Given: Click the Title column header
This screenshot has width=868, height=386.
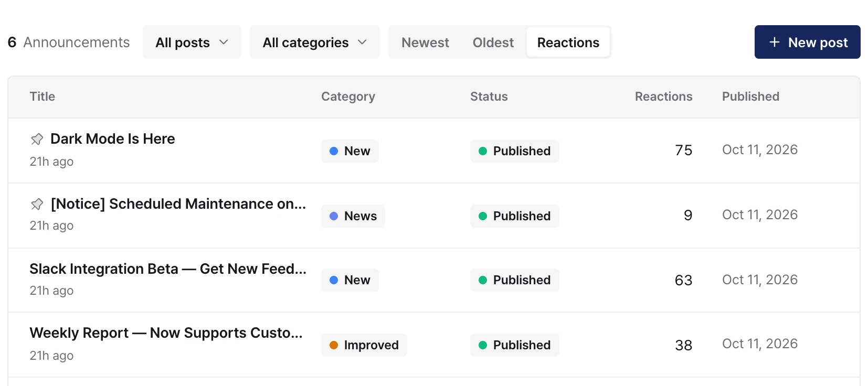Looking at the screenshot, I should coord(43,97).
